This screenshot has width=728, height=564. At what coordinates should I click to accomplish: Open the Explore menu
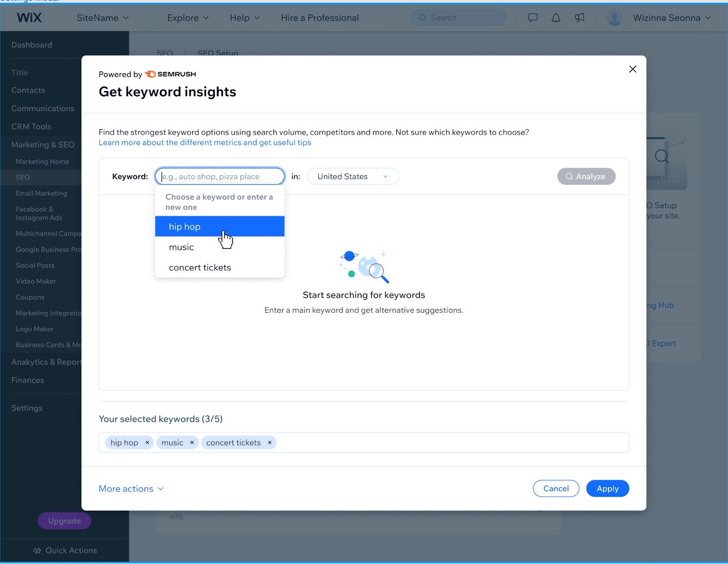pyautogui.click(x=187, y=18)
